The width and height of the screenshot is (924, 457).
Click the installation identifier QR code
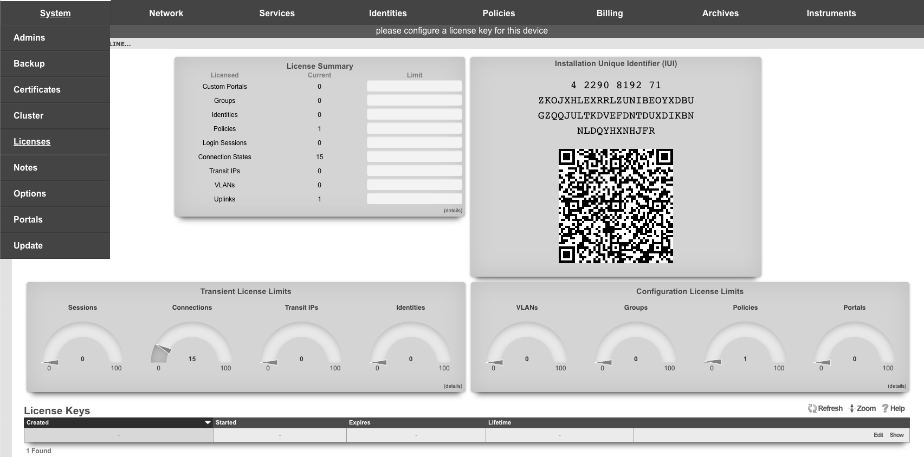pos(615,205)
